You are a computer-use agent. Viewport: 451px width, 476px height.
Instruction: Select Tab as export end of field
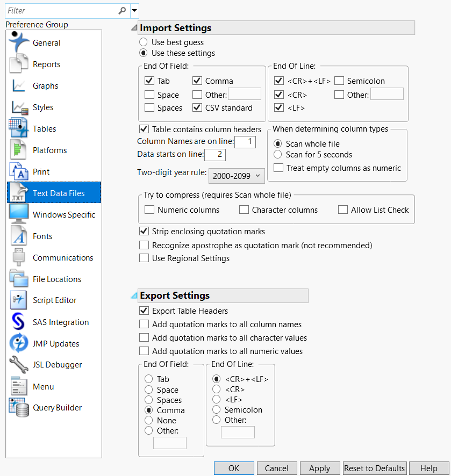click(148, 379)
